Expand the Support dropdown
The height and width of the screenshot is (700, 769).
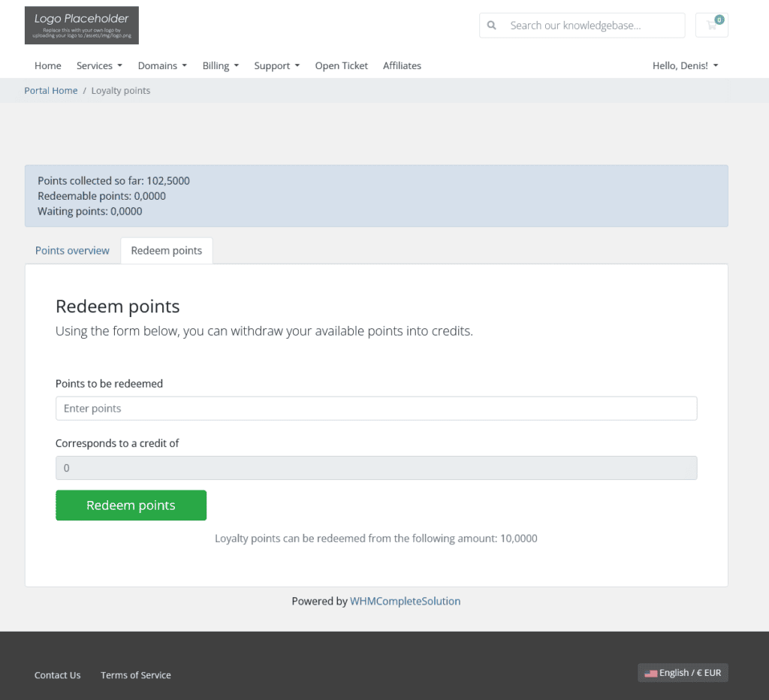coord(276,65)
